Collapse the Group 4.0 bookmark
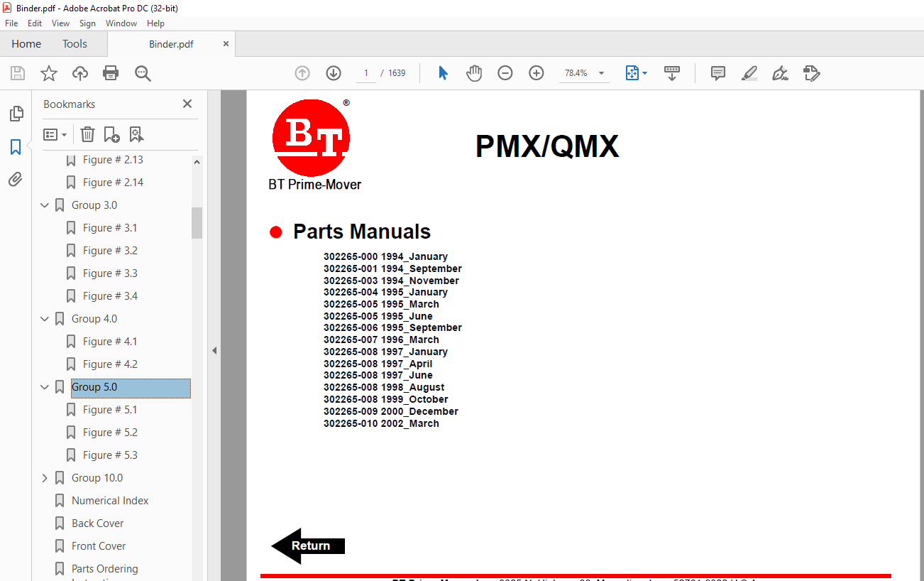 point(45,319)
